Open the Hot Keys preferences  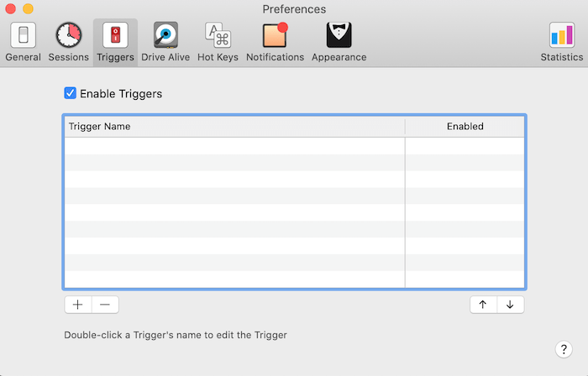218,42
